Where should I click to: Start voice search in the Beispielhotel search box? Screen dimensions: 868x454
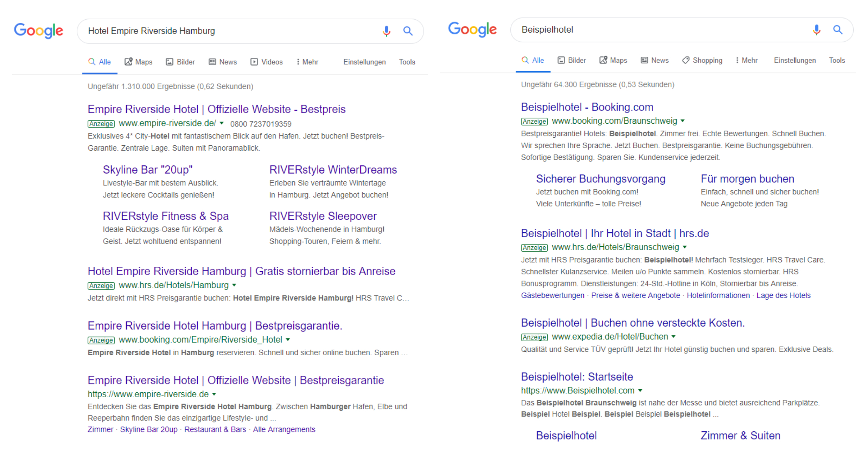(817, 30)
